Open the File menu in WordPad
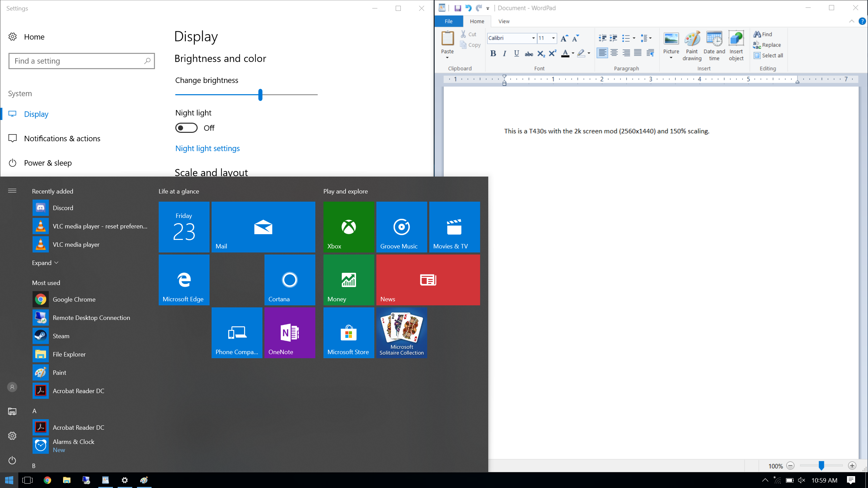This screenshot has width=868, height=488. [448, 21]
